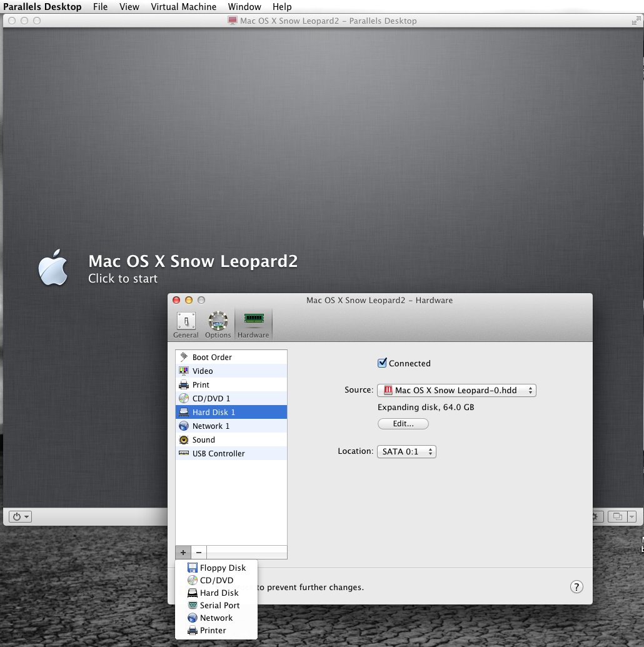Close the Hardware settings window
The width and height of the screenshot is (644, 647).
(176, 300)
